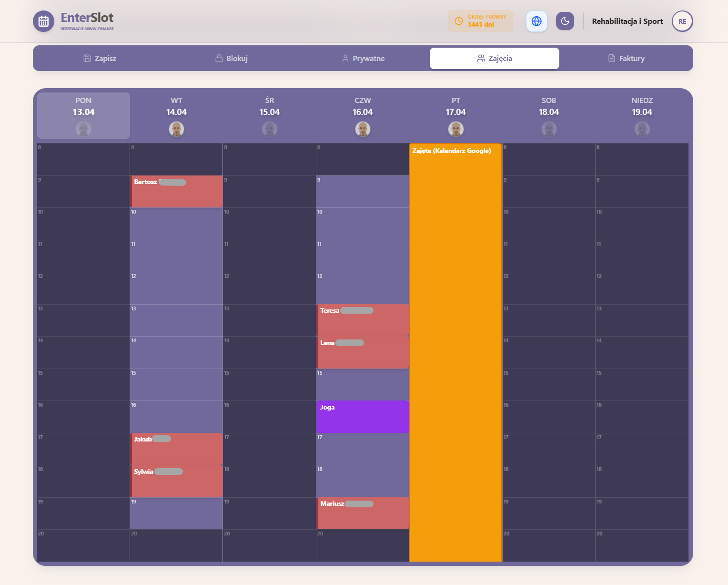This screenshot has width=728, height=585.
Task: Click the Zajęte (Kalendarz Google) block
Action: click(x=455, y=353)
